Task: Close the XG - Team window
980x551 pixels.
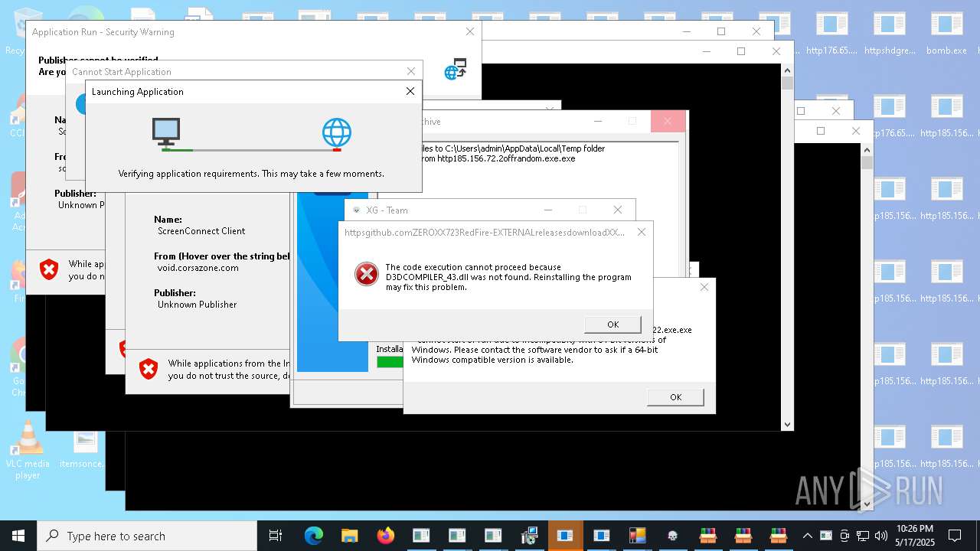Action: tap(618, 210)
